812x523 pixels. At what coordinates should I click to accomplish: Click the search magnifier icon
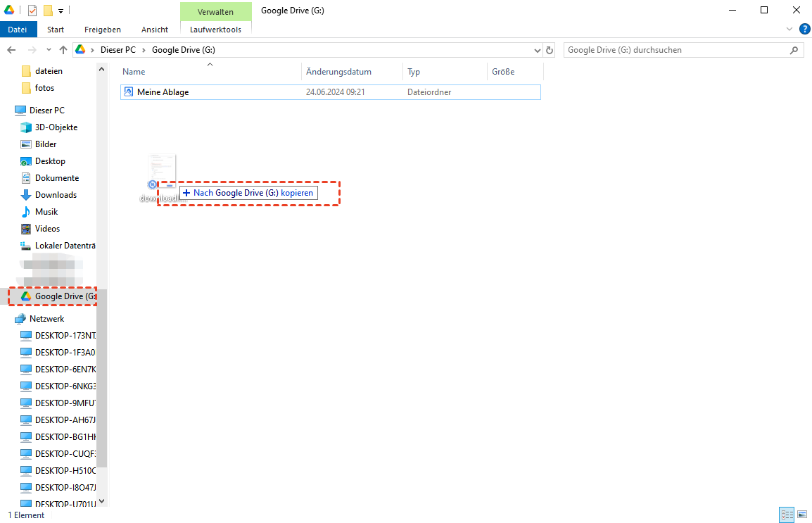pos(794,50)
